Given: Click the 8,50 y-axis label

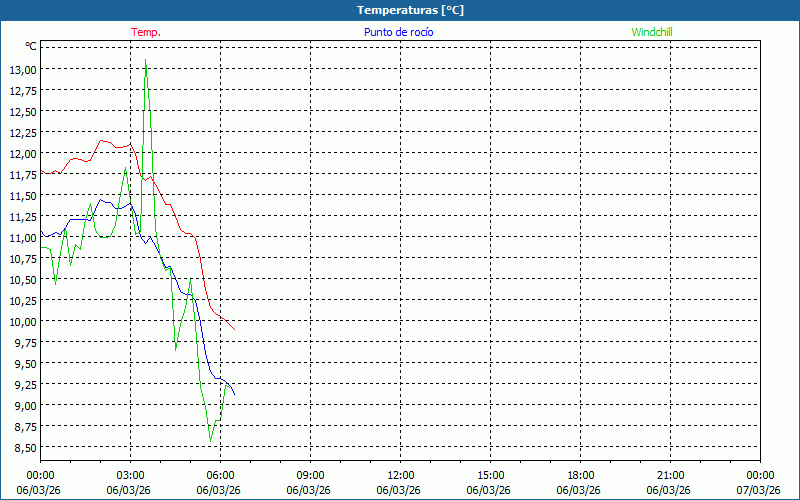Looking at the screenshot, I should [26, 447].
